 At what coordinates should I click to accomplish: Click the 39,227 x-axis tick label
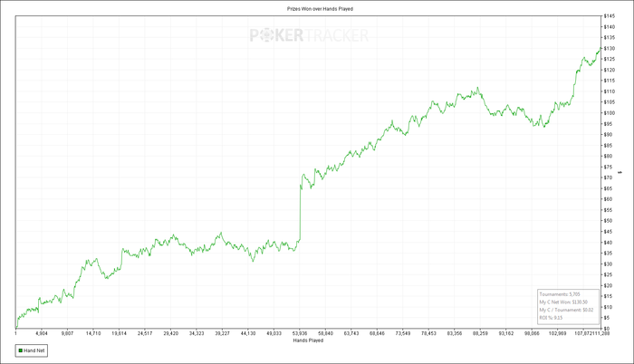pos(222,333)
